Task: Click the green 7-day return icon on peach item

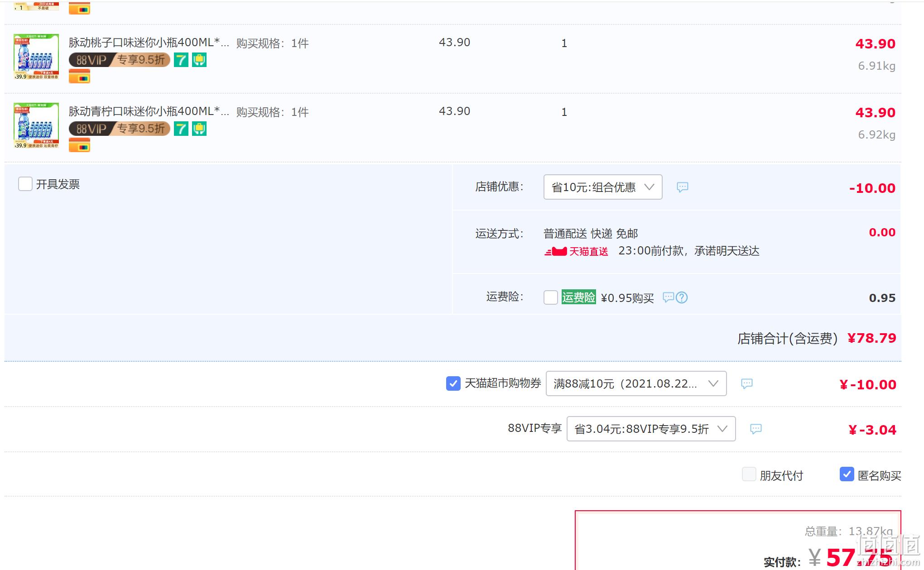Action: tap(181, 60)
